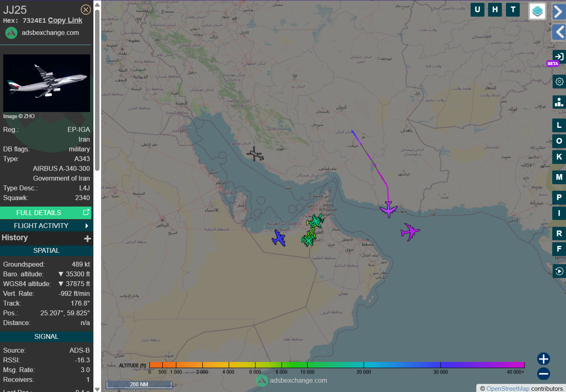Click the JJ25 callsign title
Viewport: 566px width, 392px height.
point(15,10)
